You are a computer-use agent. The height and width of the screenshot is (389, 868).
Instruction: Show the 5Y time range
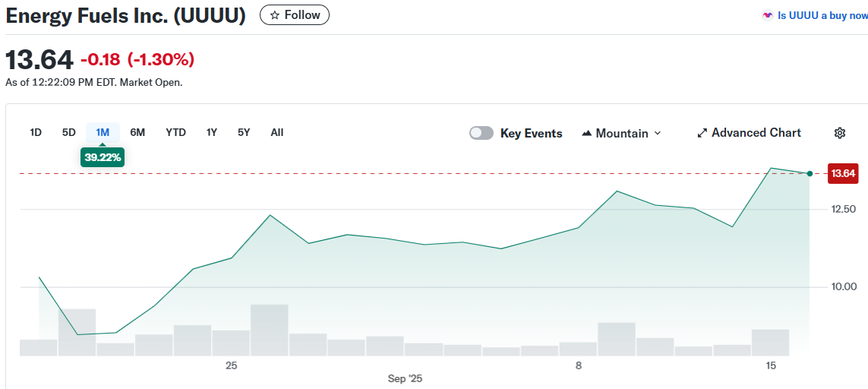[244, 132]
